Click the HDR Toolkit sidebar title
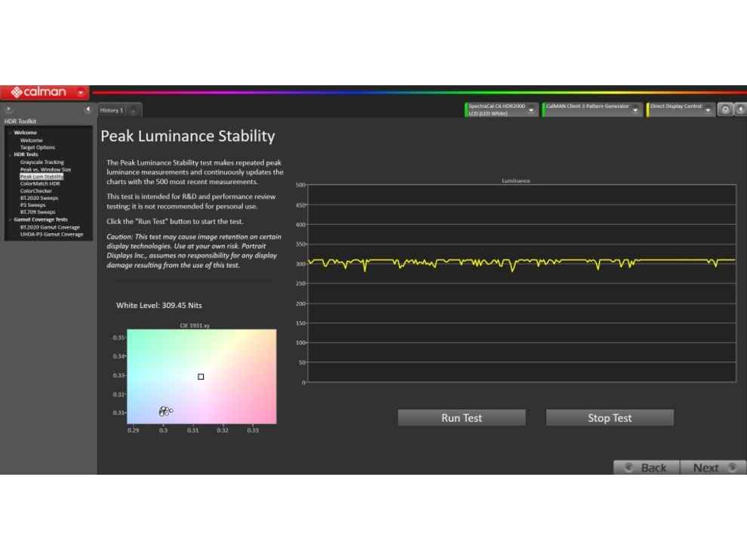Image resolution: width=747 pixels, height=560 pixels. point(20,122)
